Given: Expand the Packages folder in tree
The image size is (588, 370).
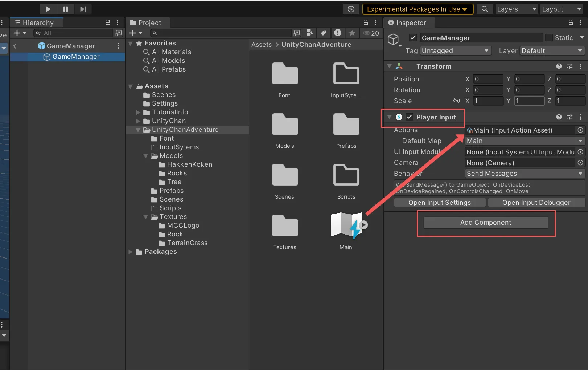Looking at the screenshot, I should [131, 252].
